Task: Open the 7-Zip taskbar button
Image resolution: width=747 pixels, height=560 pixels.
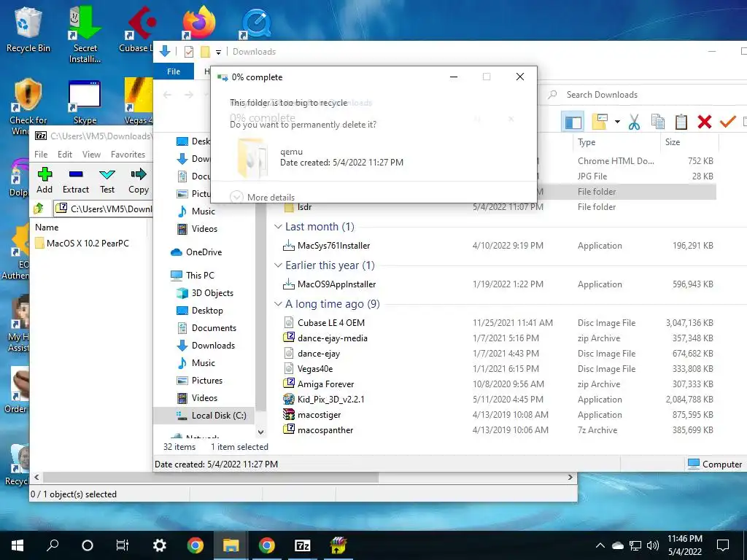Action: (303, 545)
